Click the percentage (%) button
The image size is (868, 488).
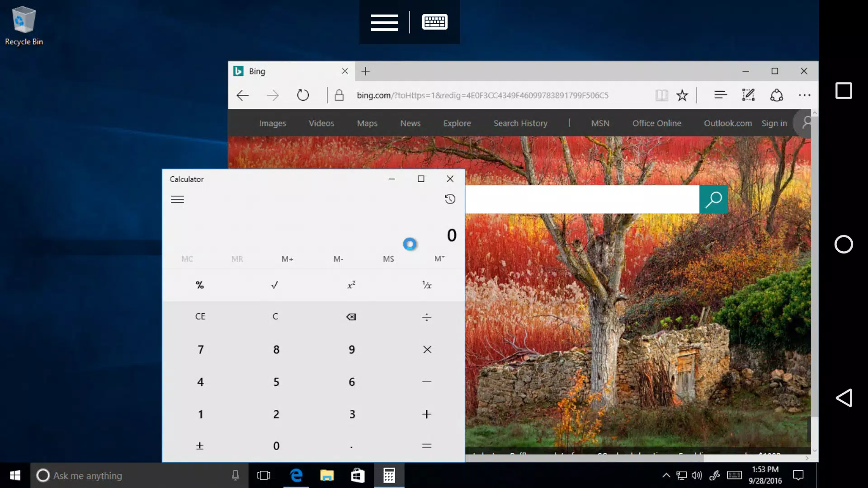pos(200,285)
